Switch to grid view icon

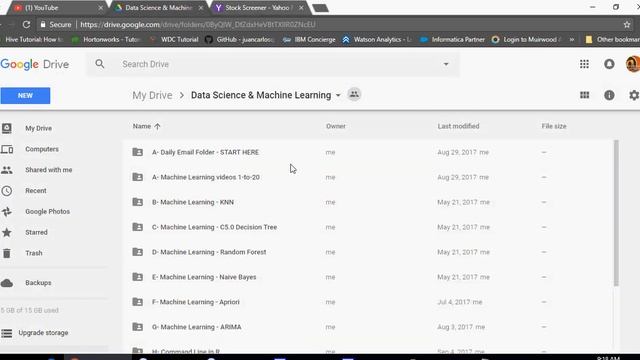tap(584, 95)
